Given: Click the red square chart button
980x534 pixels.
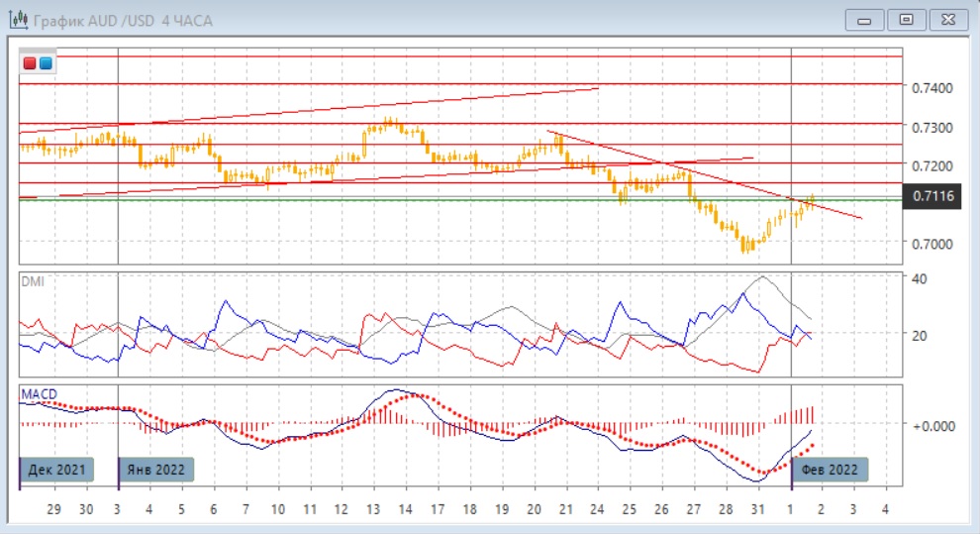Looking at the screenshot, I should coord(30,63).
